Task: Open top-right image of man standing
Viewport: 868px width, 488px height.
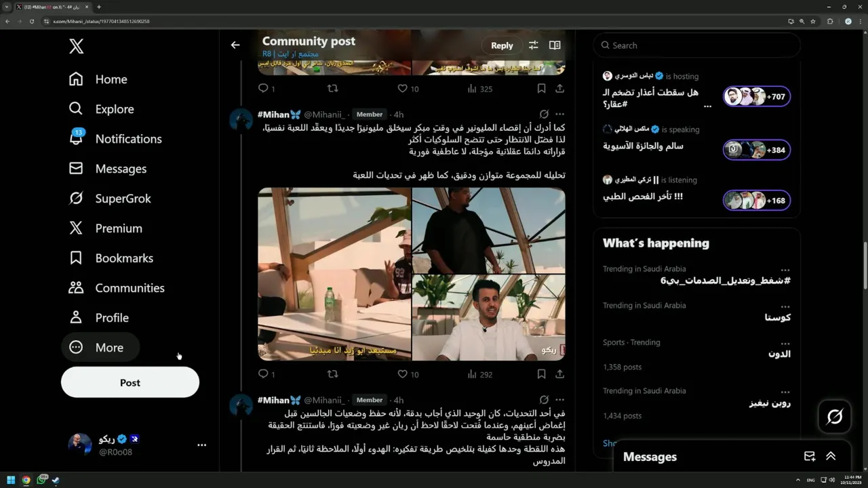Action: 489,230
